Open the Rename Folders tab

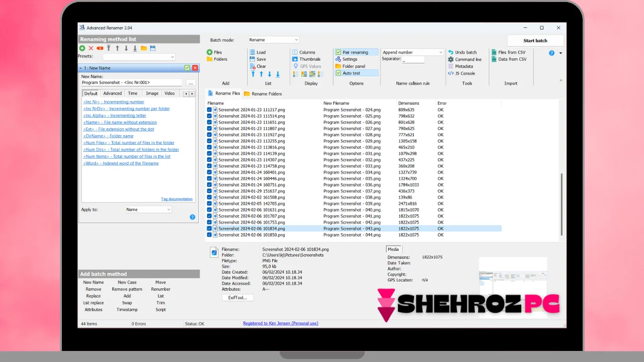263,94
